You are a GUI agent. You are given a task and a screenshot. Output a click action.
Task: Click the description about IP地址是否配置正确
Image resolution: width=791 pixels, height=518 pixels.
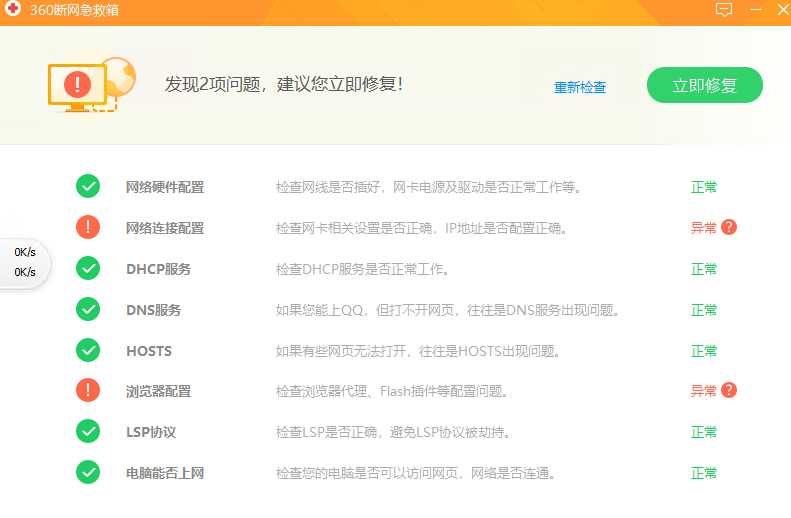tap(422, 228)
